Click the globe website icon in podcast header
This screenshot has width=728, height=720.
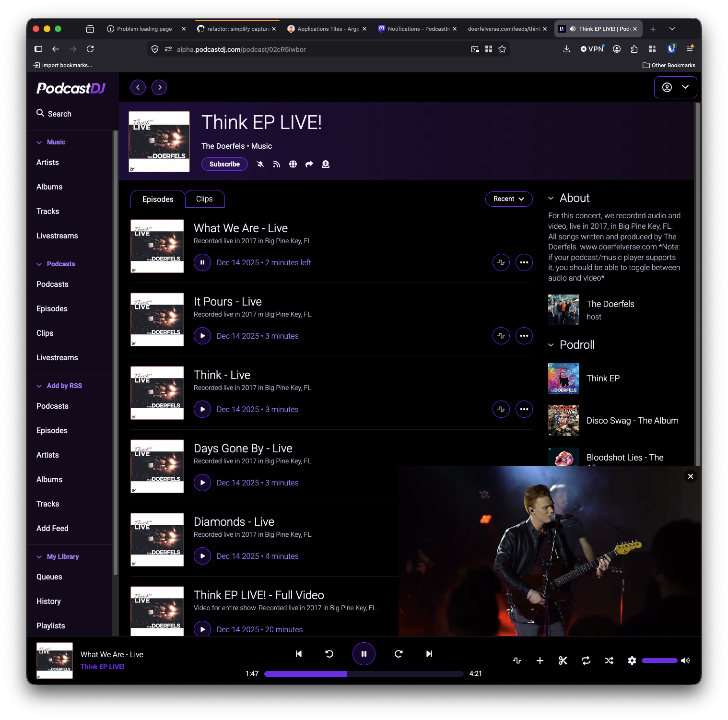tap(293, 164)
